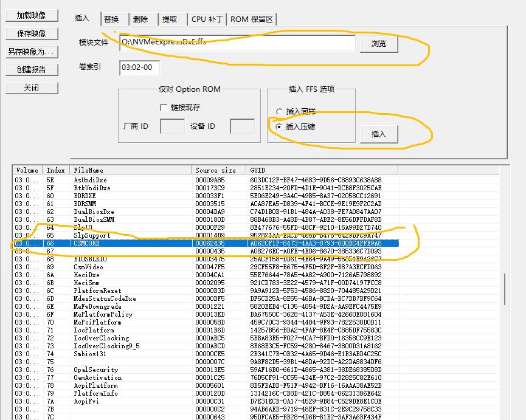Screen dimensions: 526x420
Task: Sort by the Volume column header
Action: click(28, 170)
